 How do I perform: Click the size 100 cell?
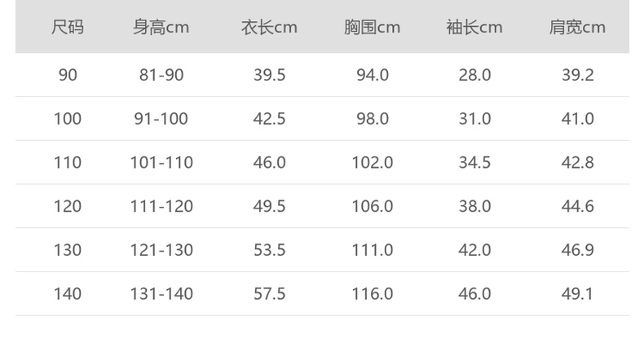pos(68,119)
